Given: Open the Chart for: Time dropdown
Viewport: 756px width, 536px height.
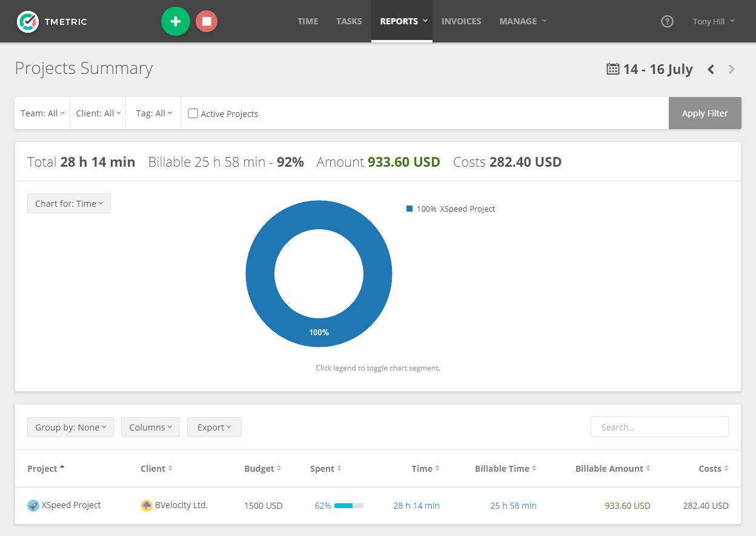Looking at the screenshot, I should (x=69, y=204).
